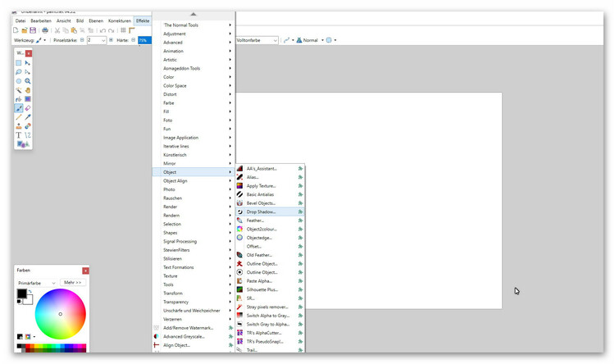The image size is (615, 364).
Task: Choose Apply Texture... effect
Action: (x=270, y=186)
